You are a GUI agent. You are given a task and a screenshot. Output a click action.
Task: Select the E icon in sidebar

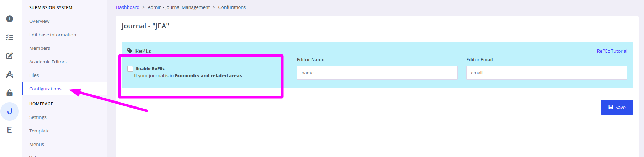click(x=10, y=130)
